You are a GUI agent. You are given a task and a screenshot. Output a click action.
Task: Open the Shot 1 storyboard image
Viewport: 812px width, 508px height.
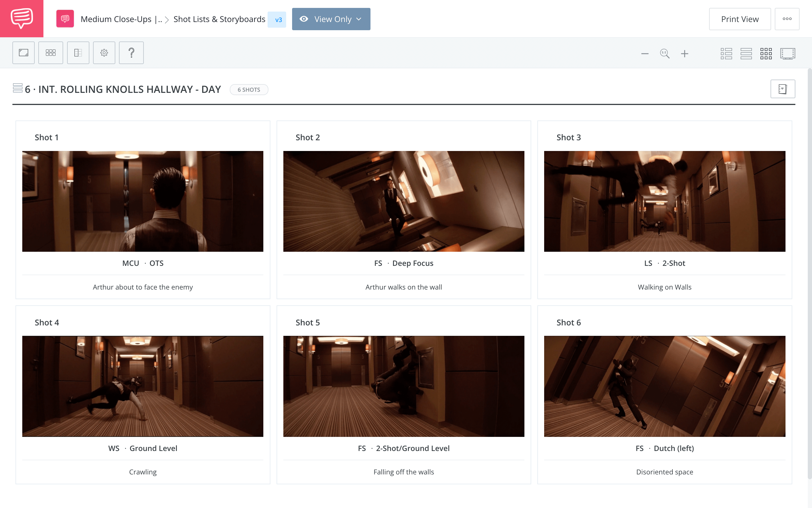143,201
